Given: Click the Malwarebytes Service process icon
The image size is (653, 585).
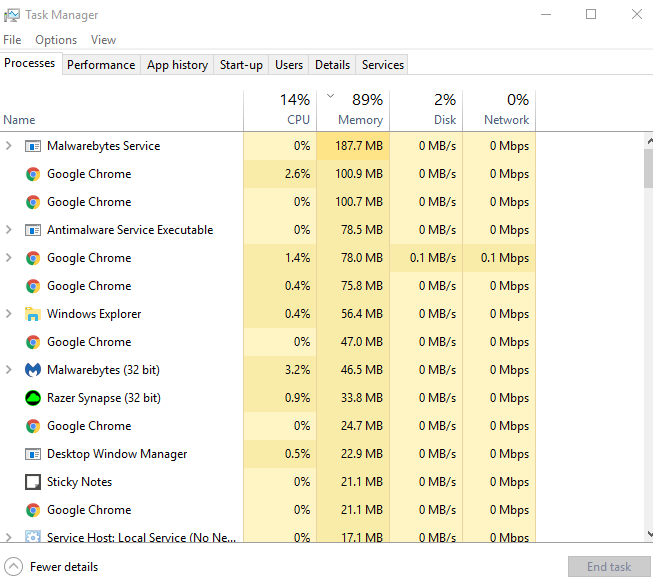Looking at the screenshot, I should click(33, 146).
